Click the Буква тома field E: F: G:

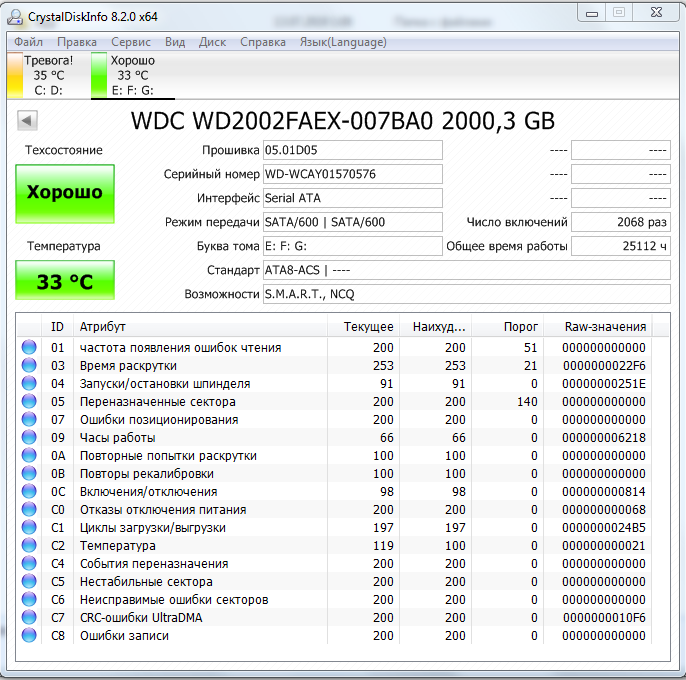353,246
